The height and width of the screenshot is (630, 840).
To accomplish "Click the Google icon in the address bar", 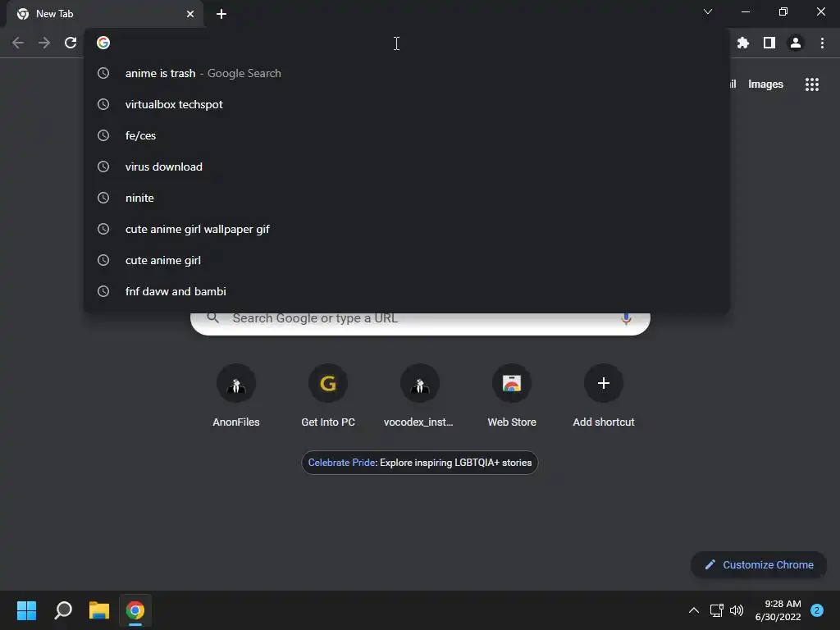I will [103, 43].
